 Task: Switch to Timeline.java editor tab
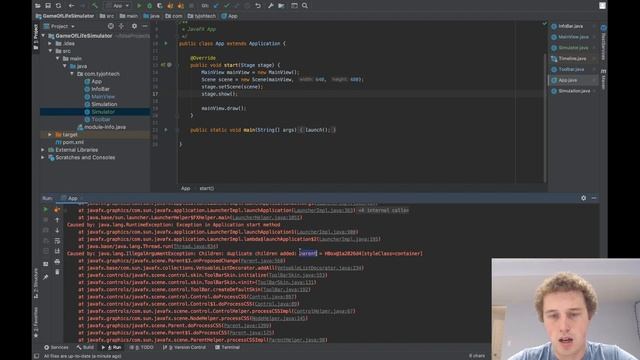(572, 59)
